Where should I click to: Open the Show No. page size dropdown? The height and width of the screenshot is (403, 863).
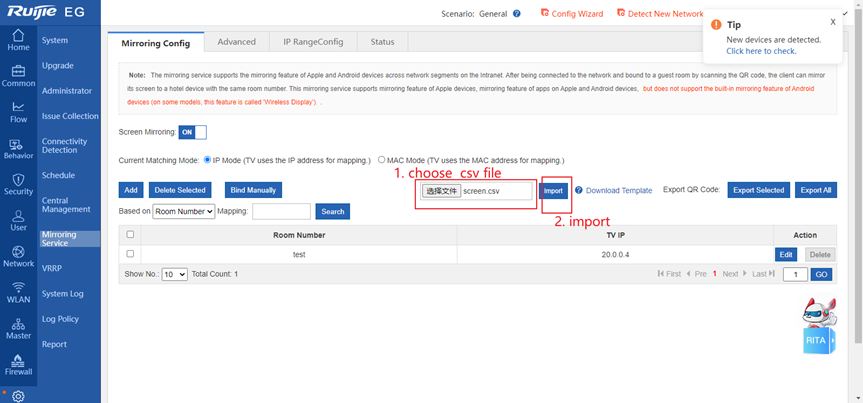point(174,274)
